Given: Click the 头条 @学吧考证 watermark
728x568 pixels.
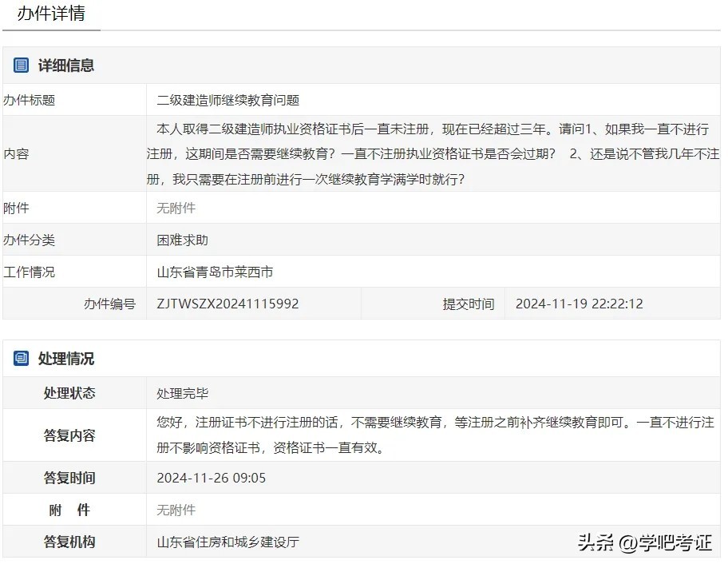Looking at the screenshot, I should coord(643,543).
